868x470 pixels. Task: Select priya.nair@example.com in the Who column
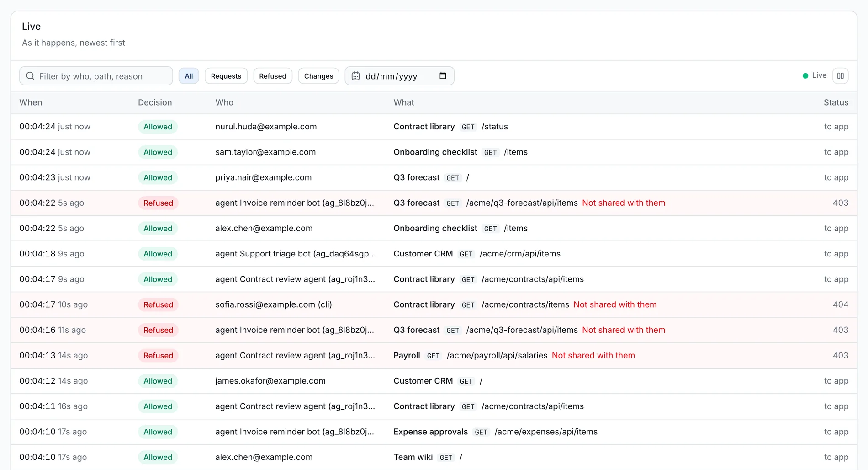tap(264, 177)
